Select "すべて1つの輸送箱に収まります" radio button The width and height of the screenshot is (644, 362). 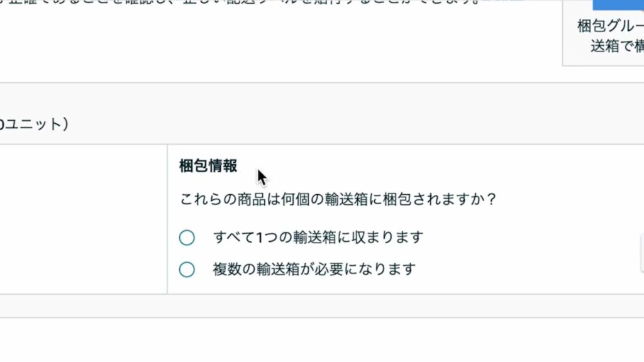(x=187, y=238)
